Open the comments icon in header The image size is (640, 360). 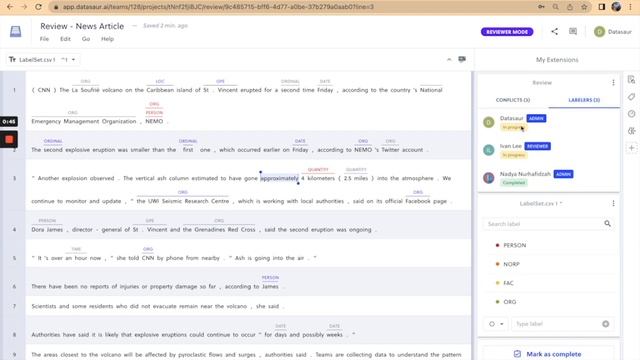click(573, 31)
